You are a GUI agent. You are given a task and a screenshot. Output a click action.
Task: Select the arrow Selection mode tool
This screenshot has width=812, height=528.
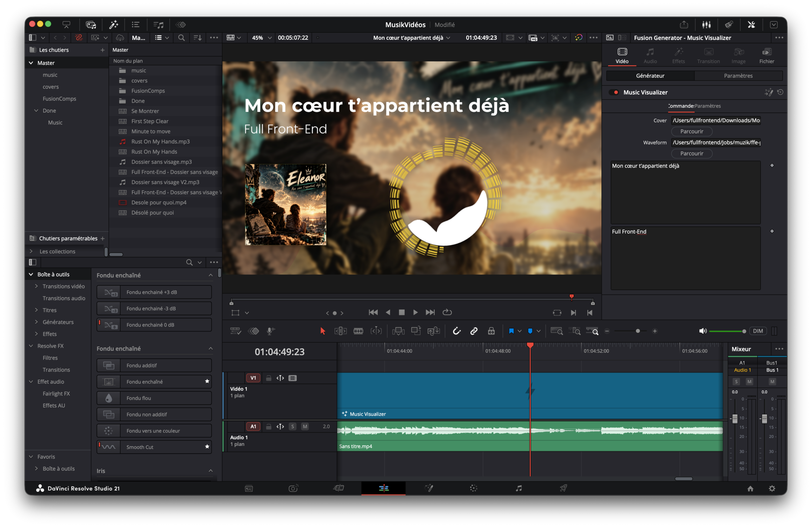point(322,331)
